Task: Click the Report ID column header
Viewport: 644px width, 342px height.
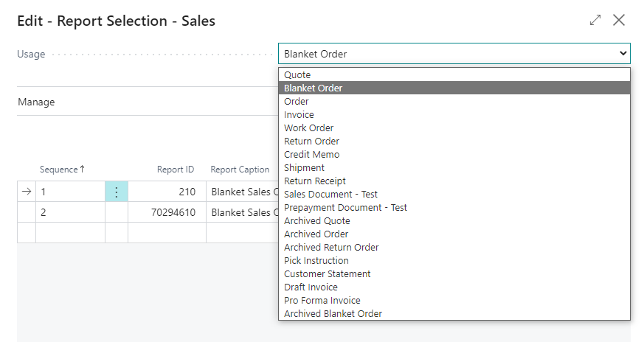Action: [175, 170]
